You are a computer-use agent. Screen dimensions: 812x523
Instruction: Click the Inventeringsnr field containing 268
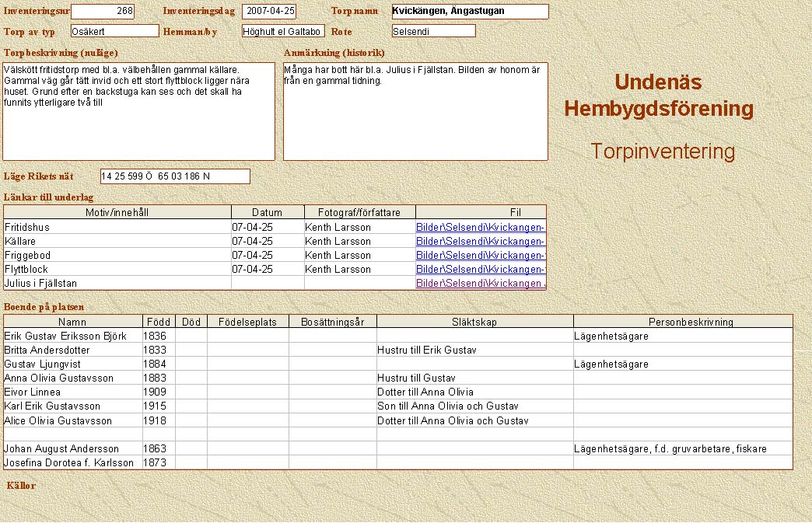point(102,12)
